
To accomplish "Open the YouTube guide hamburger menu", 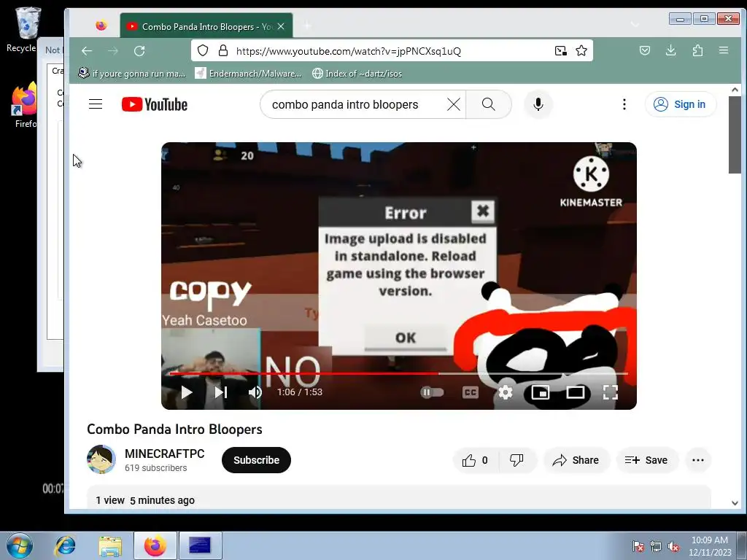I will (x=96, y=104).
